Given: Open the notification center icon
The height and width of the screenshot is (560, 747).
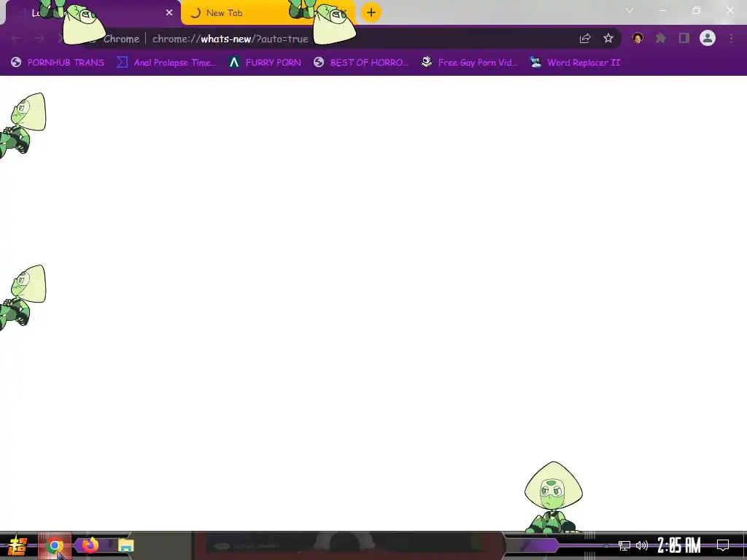Looking at the screenshot, I should [723, 545].
